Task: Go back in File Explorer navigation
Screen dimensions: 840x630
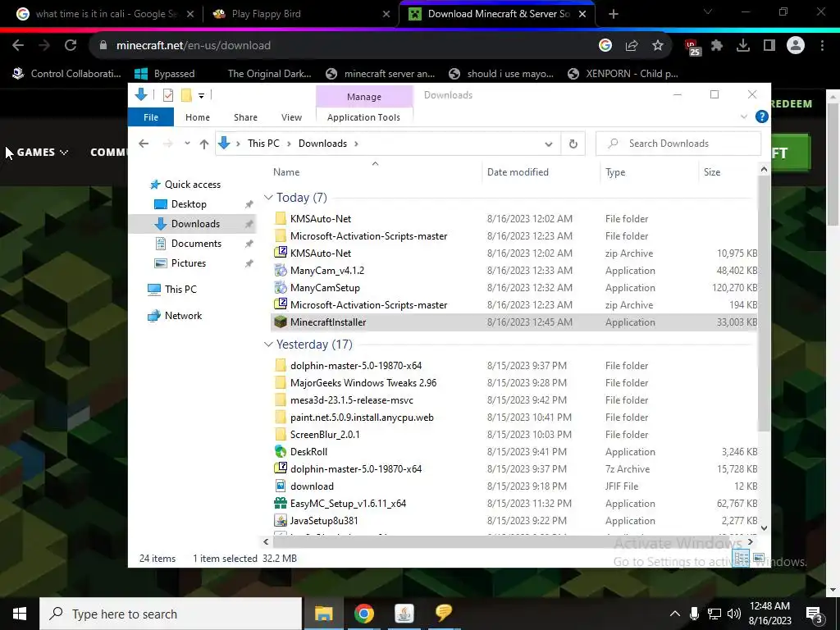Action: pyautogui.click(x=143, y=144)
